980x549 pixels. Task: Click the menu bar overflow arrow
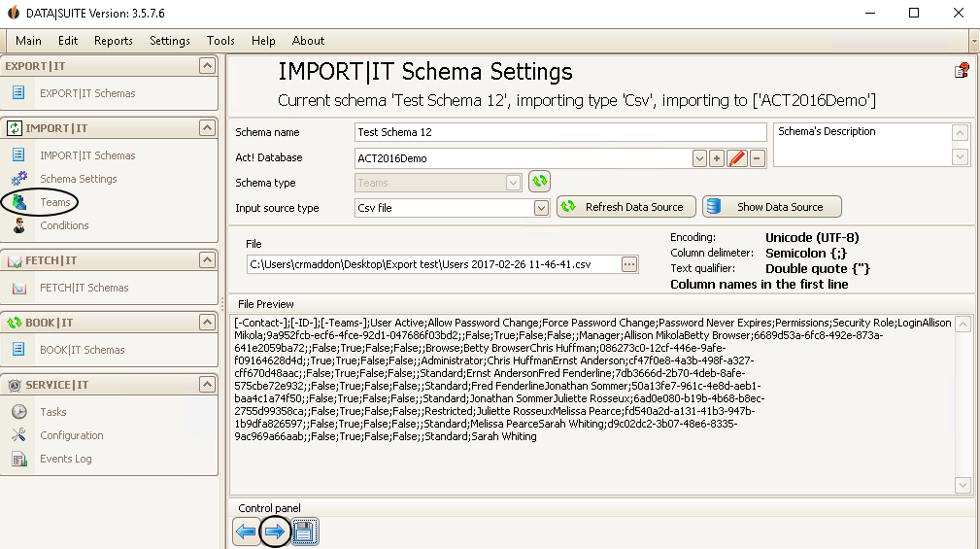(974, 41)
